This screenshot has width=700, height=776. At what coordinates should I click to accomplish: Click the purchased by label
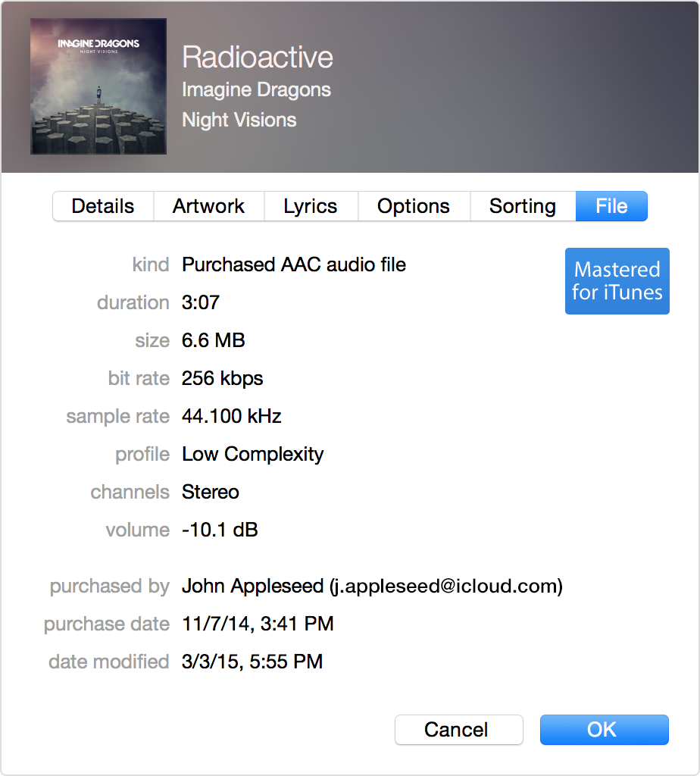pyautogui.click(x=110, y=587)
